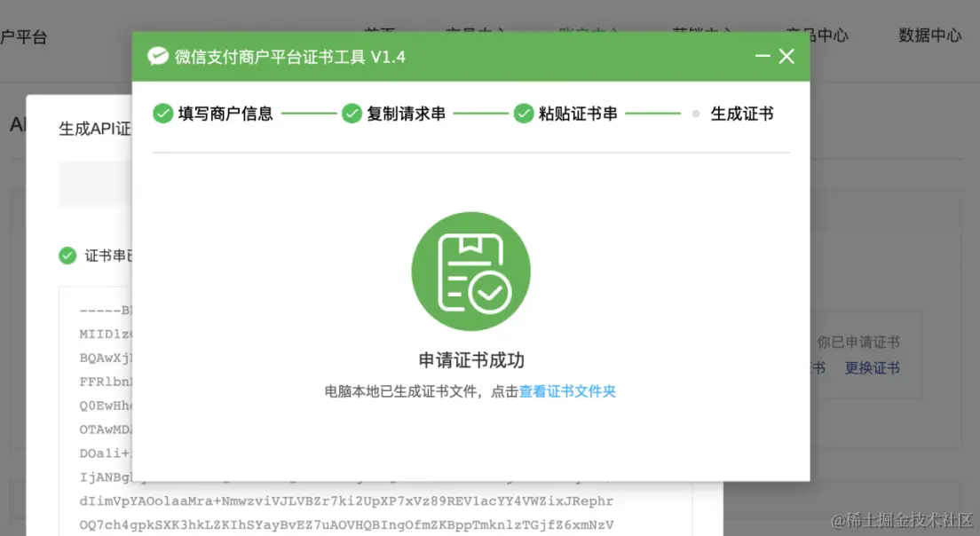Click the 粘贴证书串 step checkmark icon

click(x=523, y=114)
